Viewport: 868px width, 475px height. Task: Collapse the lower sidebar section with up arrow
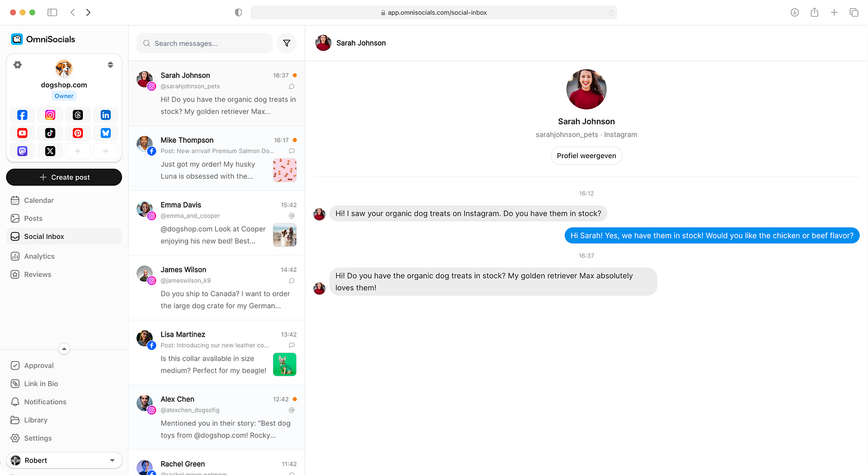point(64,349)
